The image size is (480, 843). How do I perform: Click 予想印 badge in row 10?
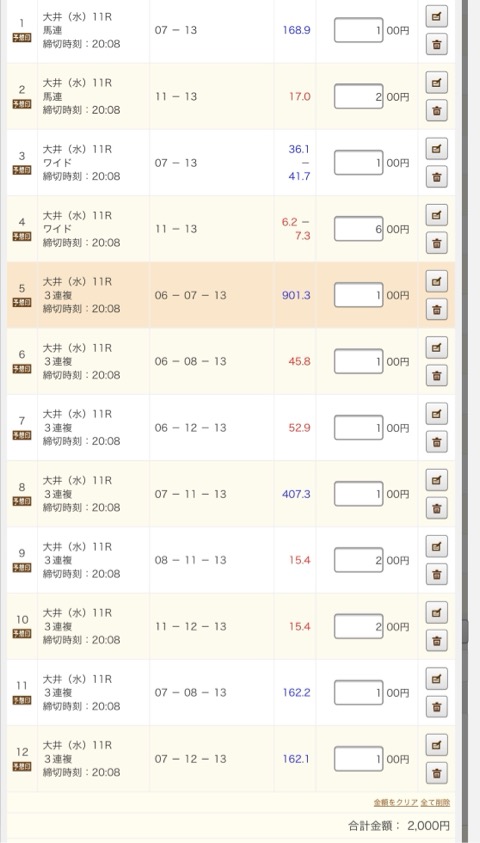[22, 634]
